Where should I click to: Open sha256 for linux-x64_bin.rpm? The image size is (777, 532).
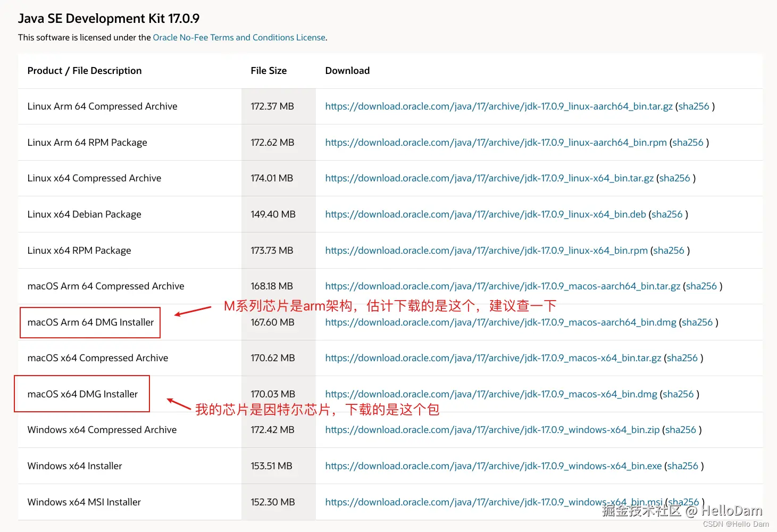[x=669, y=251]
